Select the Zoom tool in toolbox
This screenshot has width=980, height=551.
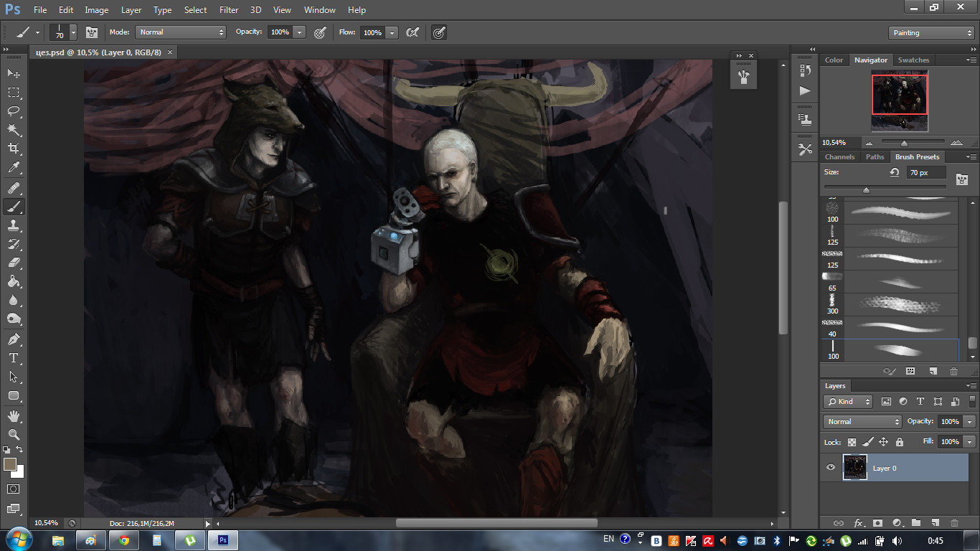pyautogui.click(x=14, y=434)
